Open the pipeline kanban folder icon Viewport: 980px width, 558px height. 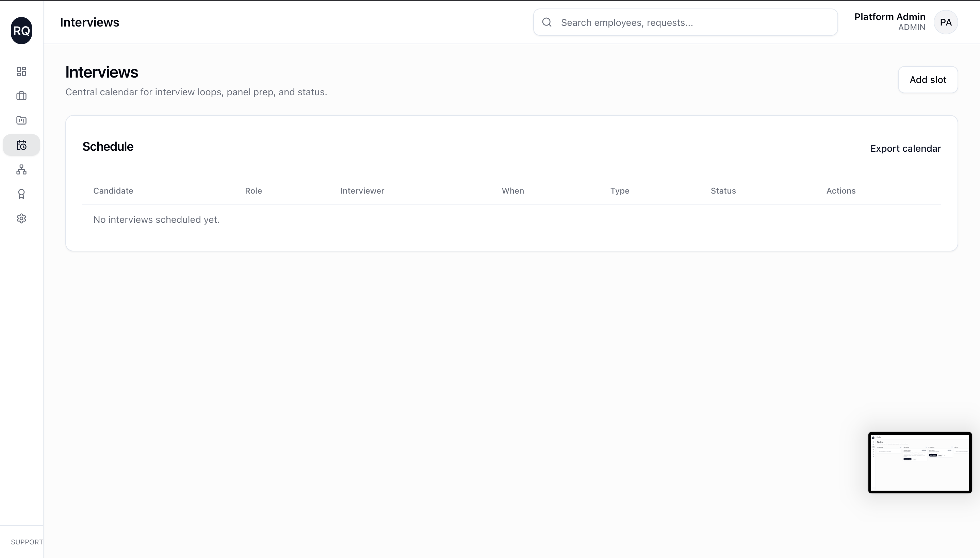[x=21, y=120]
